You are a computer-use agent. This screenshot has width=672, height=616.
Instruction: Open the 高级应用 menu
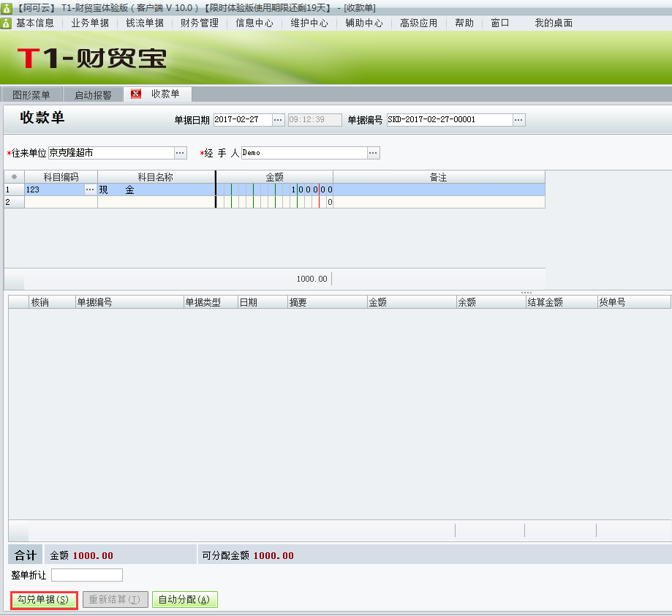tap(420, 23)
